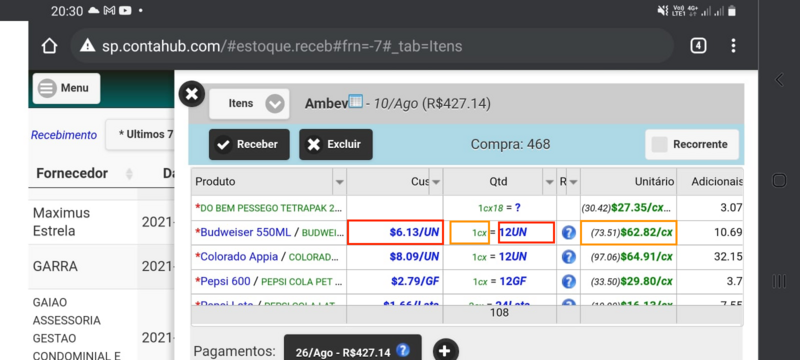Select the Budweiser 550ML product link
This screenshot has width=800, height=360.
pyautogui.click(x=245, y=233)
